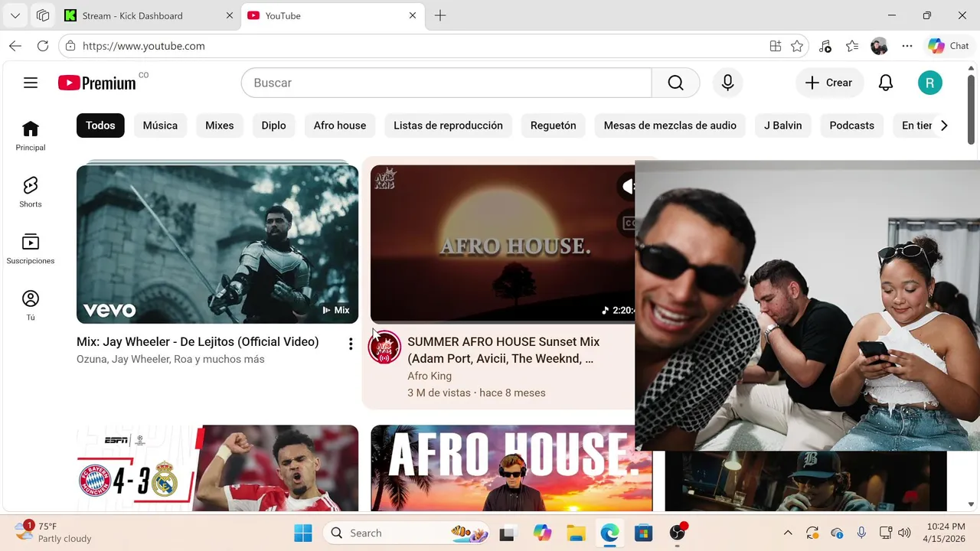Toggle captions on the Afro House preview
Image resolution: width=980 pixels, height=551 pixels.
[x=629, y=223]
